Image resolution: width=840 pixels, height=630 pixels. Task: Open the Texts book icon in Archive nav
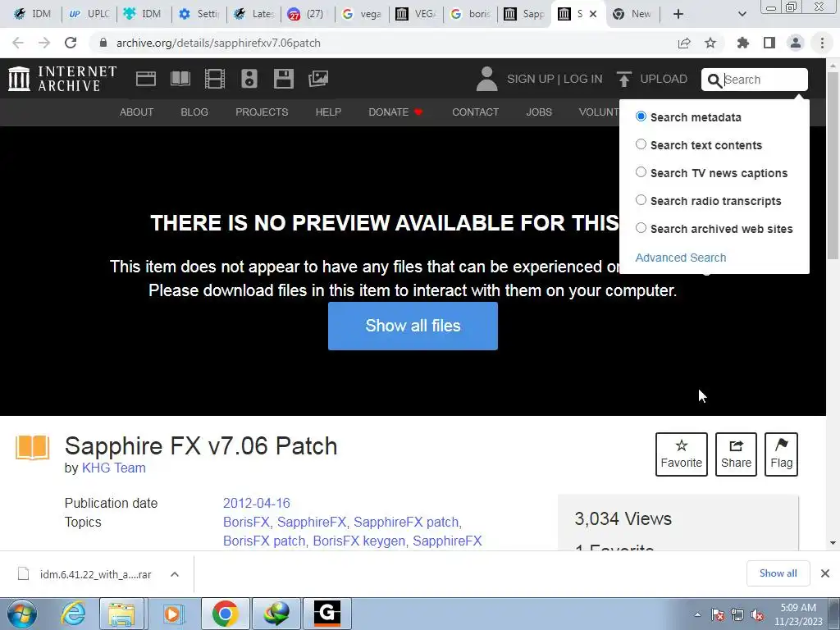180,79
